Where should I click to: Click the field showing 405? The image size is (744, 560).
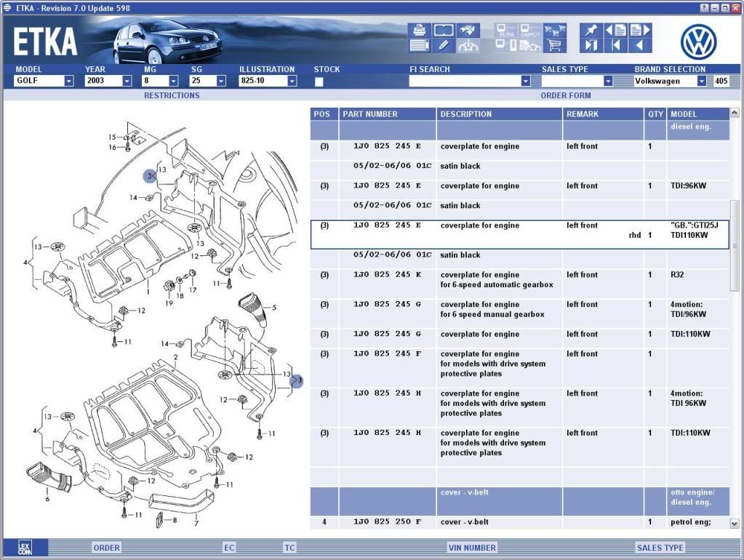click(x=721, y=81)
